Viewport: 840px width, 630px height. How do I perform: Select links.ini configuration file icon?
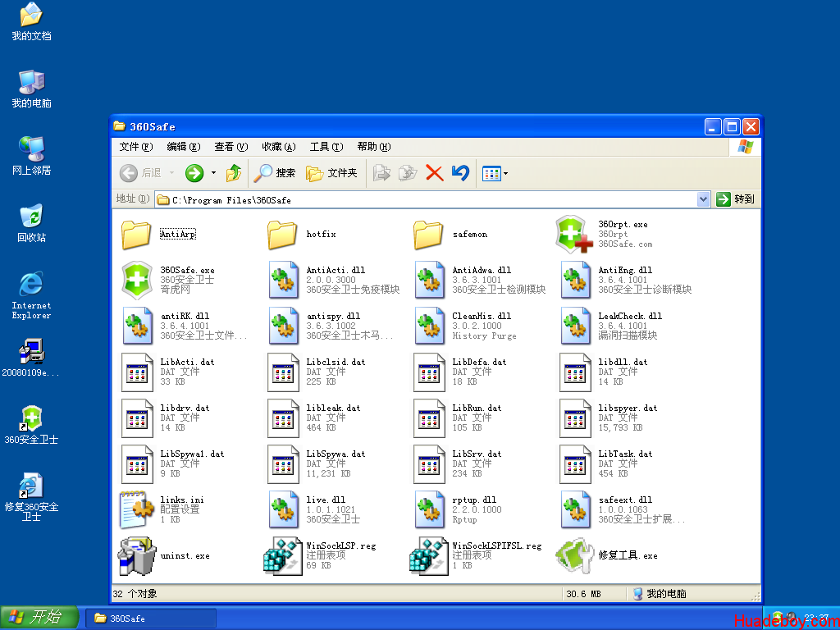(137, 509)
